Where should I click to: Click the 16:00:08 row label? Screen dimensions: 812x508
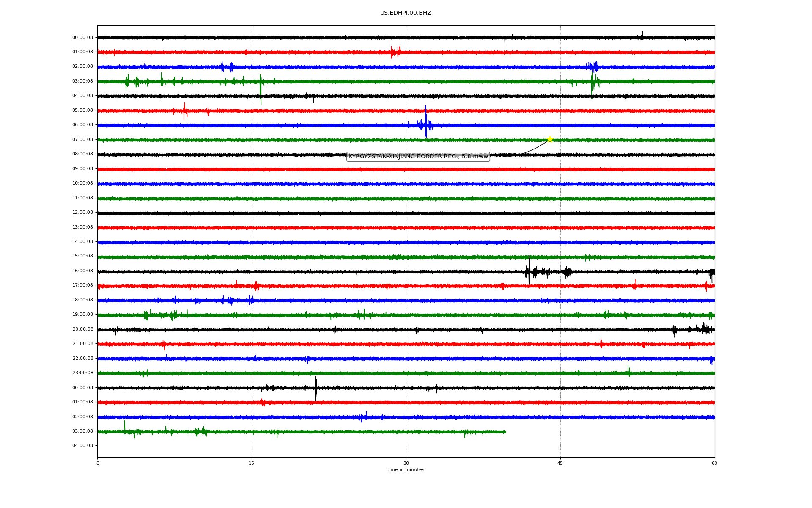82,271
